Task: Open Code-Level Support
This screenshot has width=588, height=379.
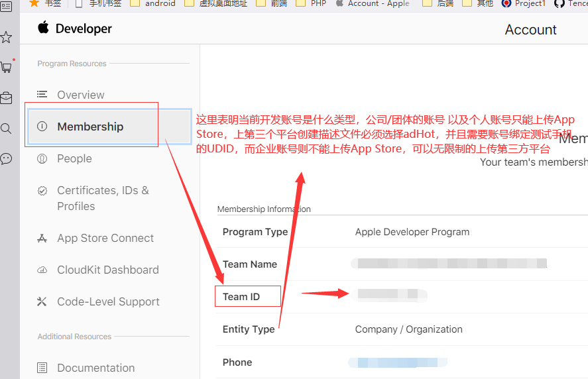Action: click(x=108, y=301)
